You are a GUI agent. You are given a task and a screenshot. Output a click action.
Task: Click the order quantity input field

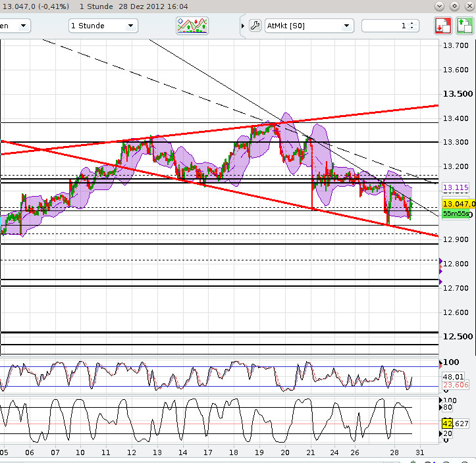click(385, 26)
